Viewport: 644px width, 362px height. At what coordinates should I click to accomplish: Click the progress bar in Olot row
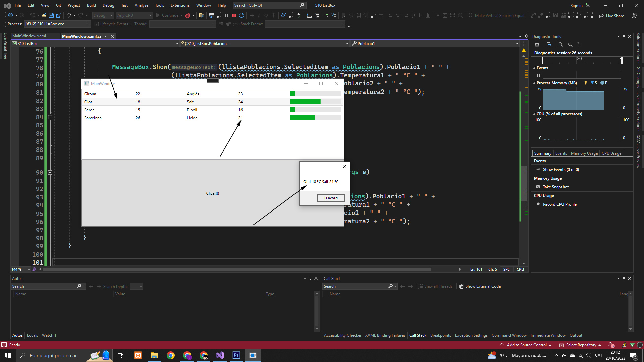(x=315, y=102)
